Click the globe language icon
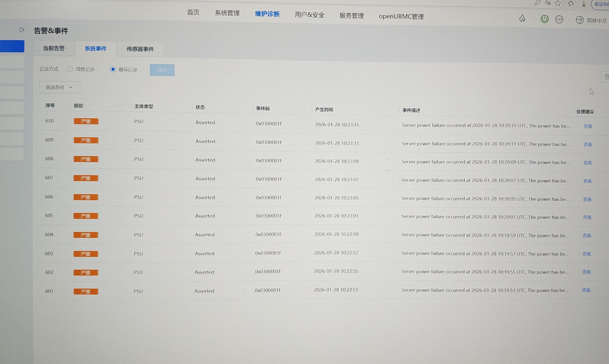609x364 pixels. [x=580, y=20]
